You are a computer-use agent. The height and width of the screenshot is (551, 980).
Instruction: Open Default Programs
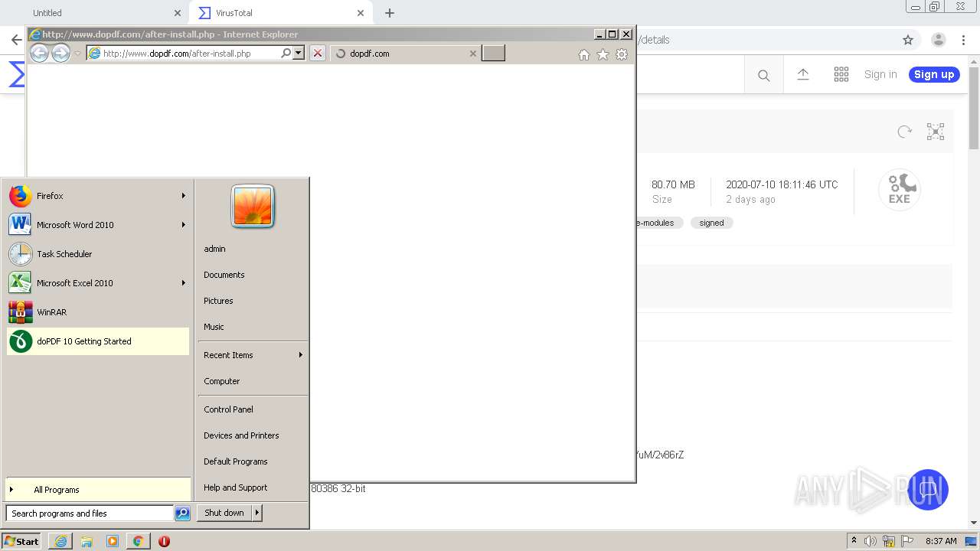[x=253, y=461]
